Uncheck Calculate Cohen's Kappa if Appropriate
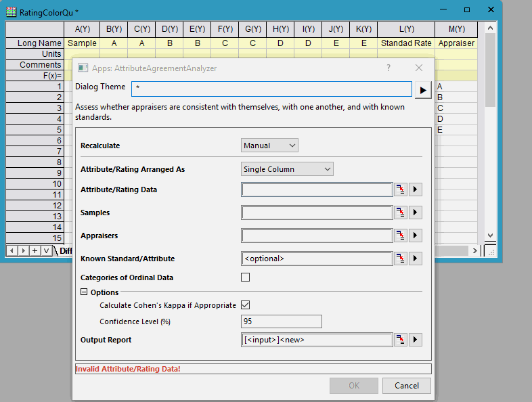Image resolution: width=532 pixels, height=402 pixels. pyautogui.click(x=246, y=305)
